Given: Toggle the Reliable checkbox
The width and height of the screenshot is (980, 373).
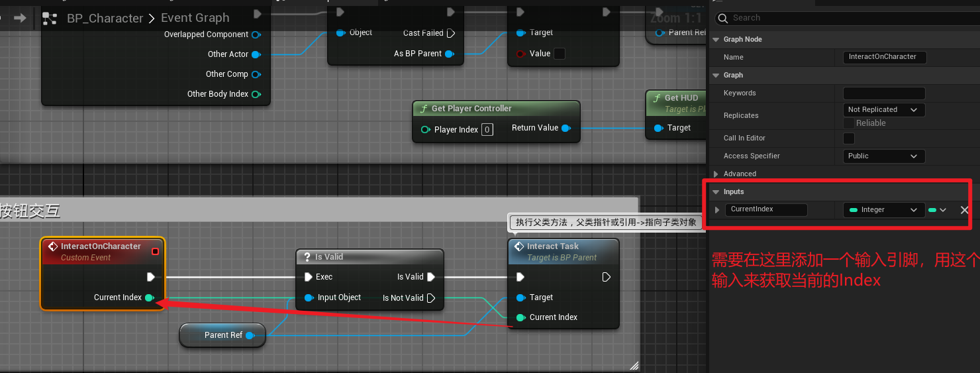Looking at the screenshot, I should click(849, 123).
